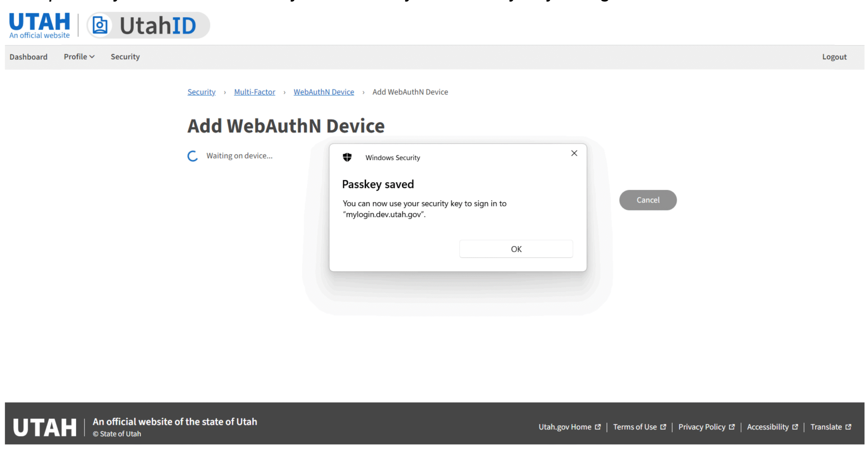The height and width of the screenshot is (454, 868).
Task: Close the Windows Security dialog with X
Action: pos(574,153)
